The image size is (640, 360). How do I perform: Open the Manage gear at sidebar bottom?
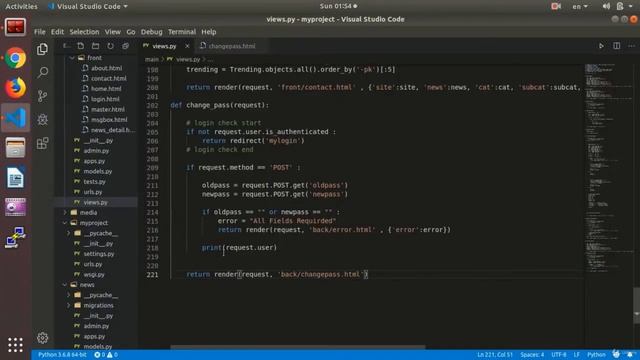42,338
